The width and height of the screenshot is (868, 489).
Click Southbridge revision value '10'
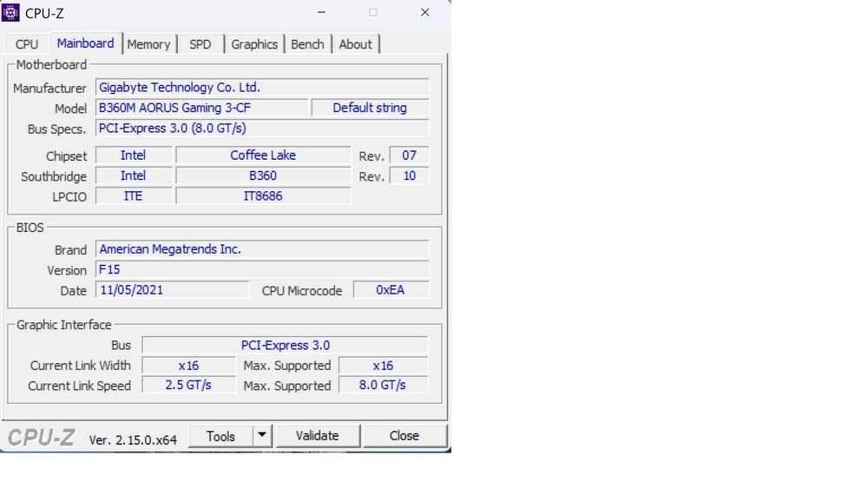click(409, 175)
